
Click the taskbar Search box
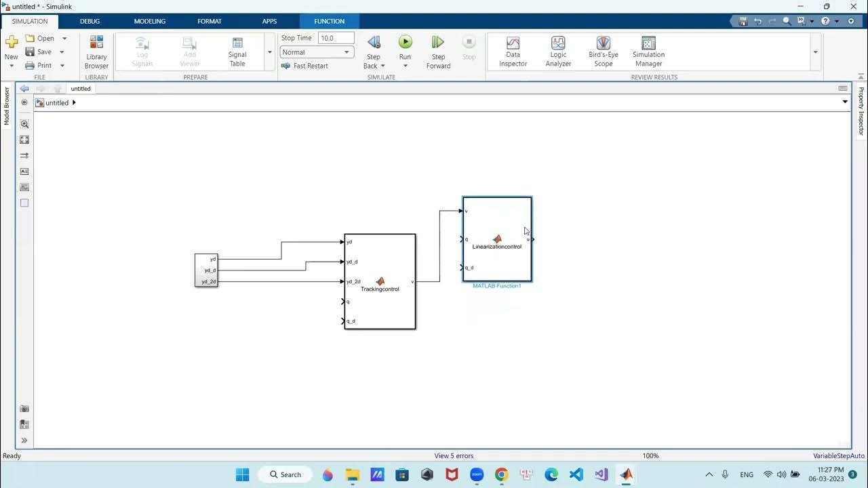pyautogui.click(x=285, y=474)
